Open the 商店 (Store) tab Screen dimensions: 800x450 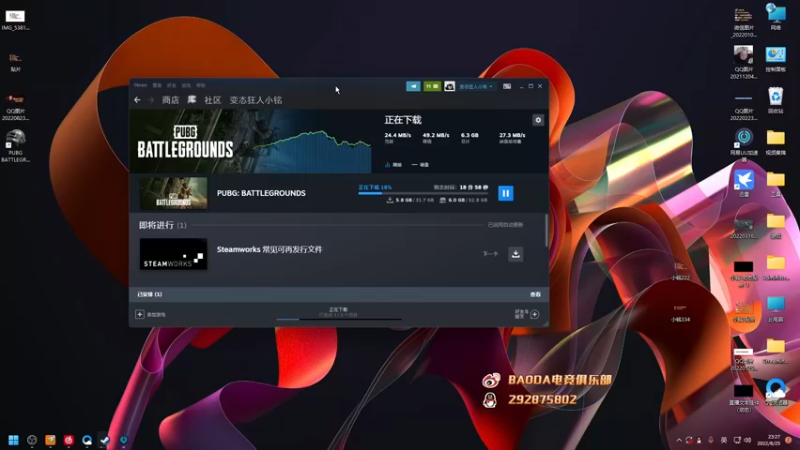pyautogui.click(x=170, y=100)
